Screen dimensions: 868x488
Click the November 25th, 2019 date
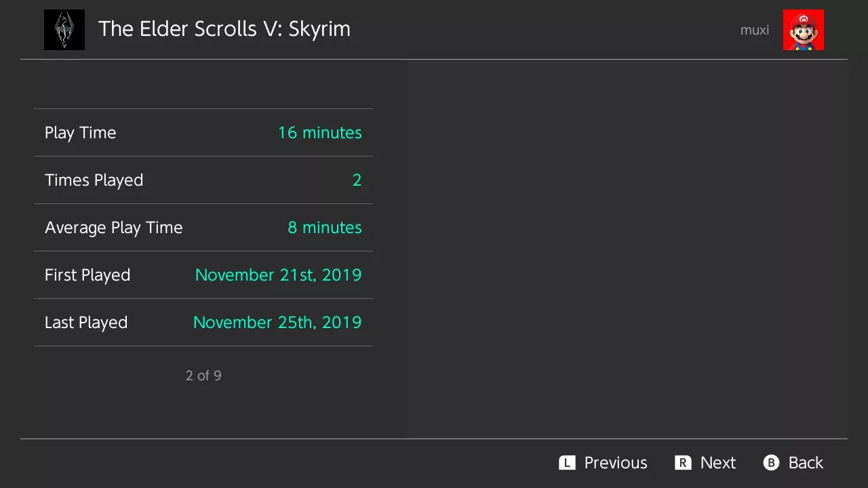277,323
